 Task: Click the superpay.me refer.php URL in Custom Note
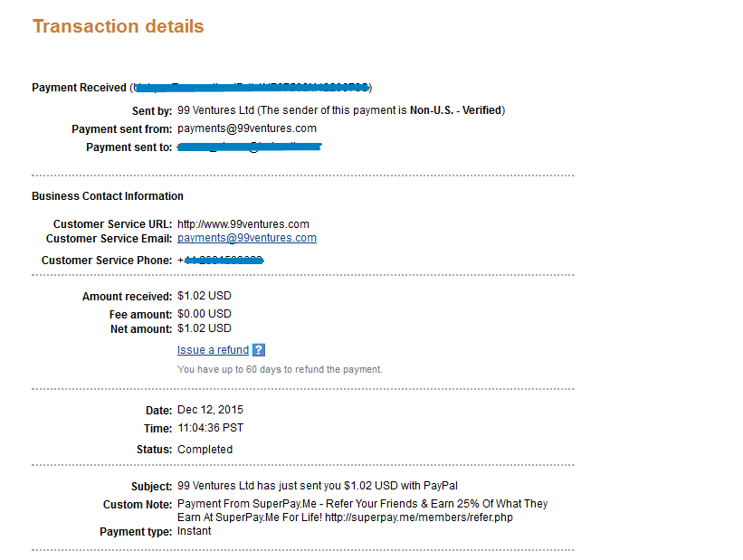419,517
